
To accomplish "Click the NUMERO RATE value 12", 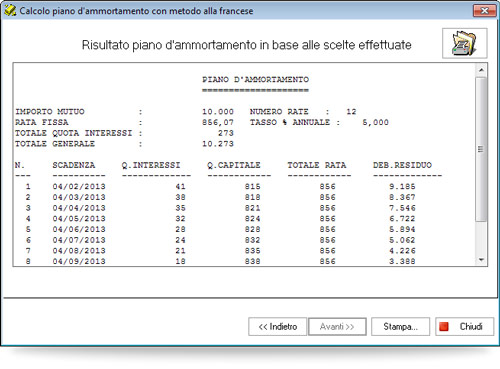I will pos(351,112).
